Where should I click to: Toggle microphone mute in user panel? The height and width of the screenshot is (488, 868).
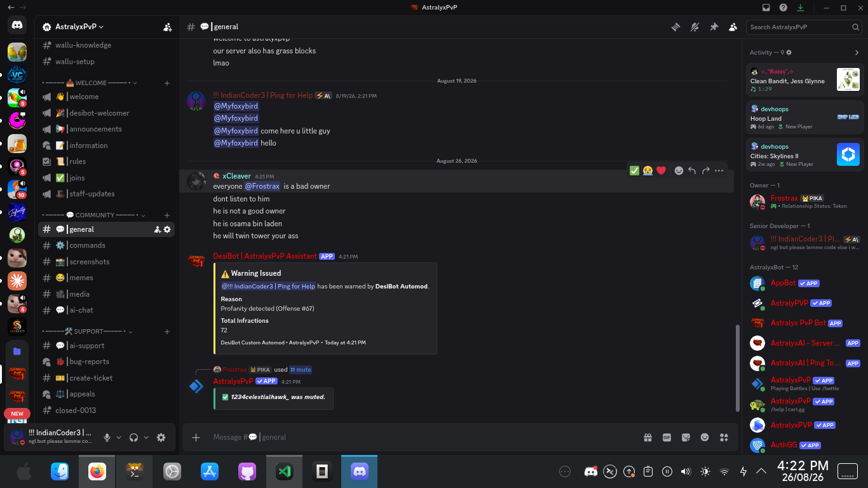(107, 437)
